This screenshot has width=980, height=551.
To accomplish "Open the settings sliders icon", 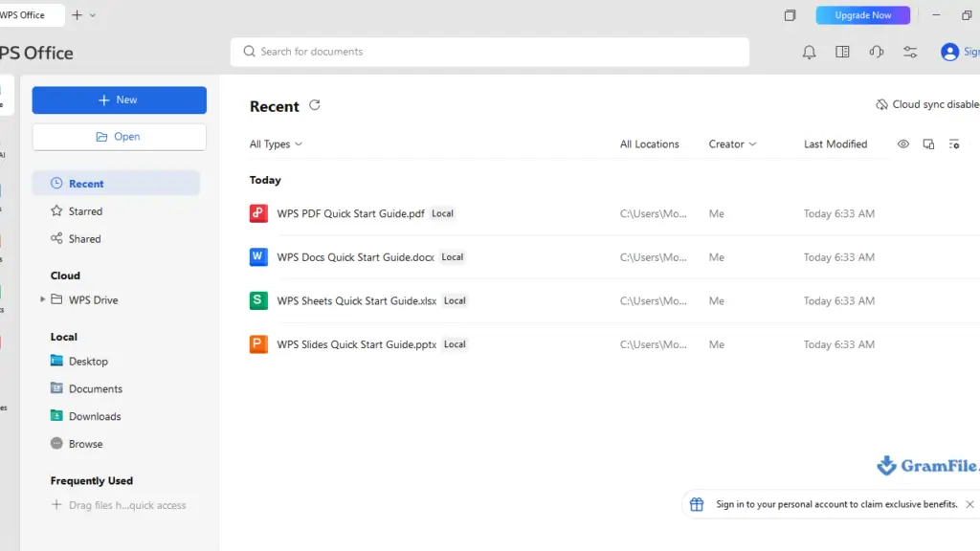I will 910,52.
